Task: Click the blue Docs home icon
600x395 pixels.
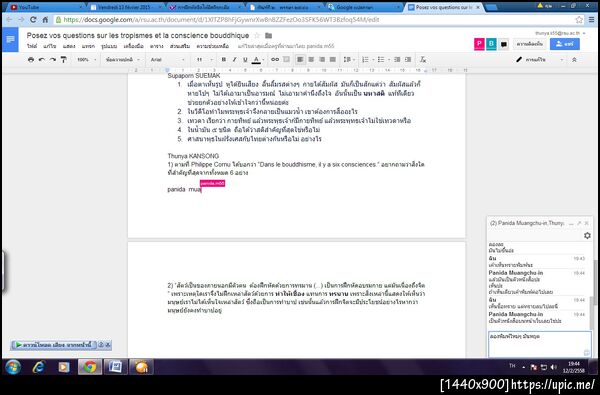Action: pyautogui.click(x=10, y=39)
